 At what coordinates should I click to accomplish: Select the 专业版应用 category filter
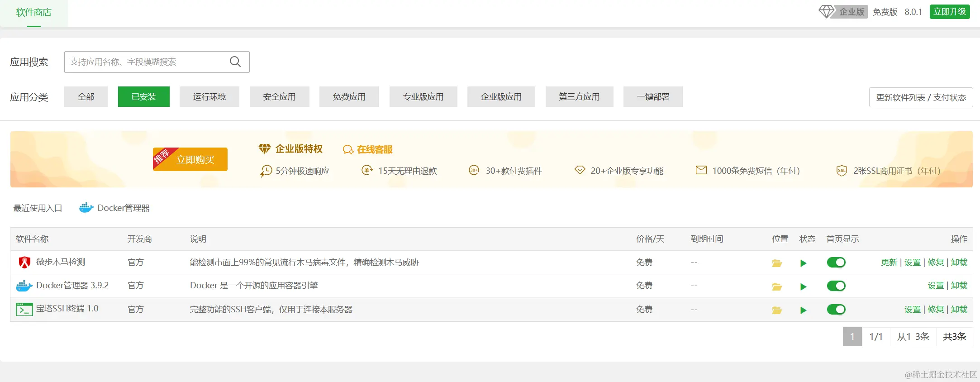pos(423,97)
